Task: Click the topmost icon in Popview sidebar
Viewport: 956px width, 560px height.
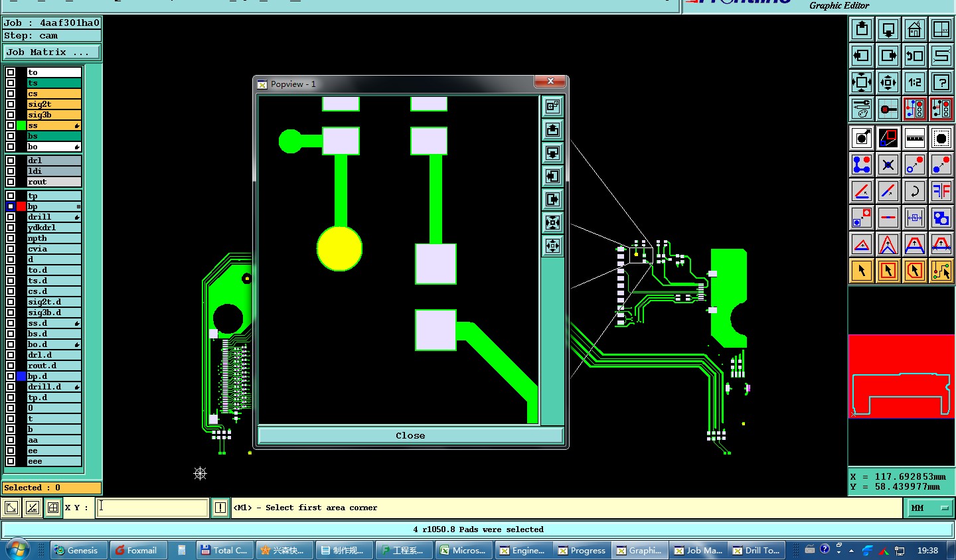Action: tap(552, 106)
